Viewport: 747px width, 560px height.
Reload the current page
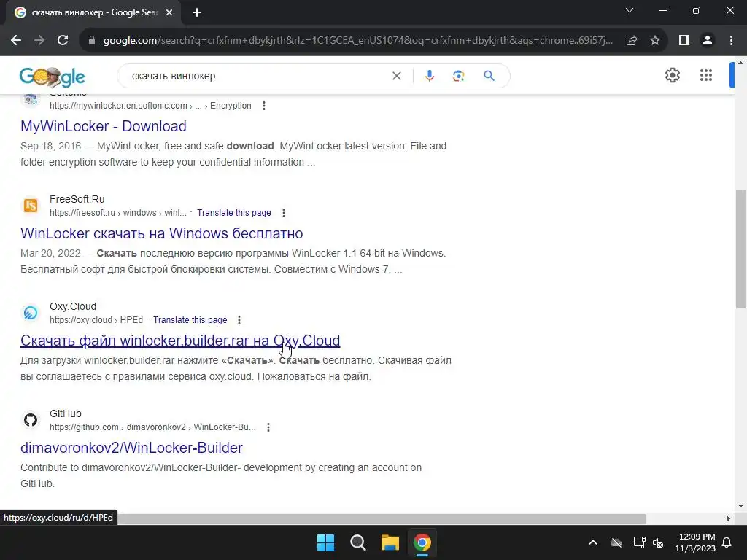pyautogui.click(x=63, y=41)
